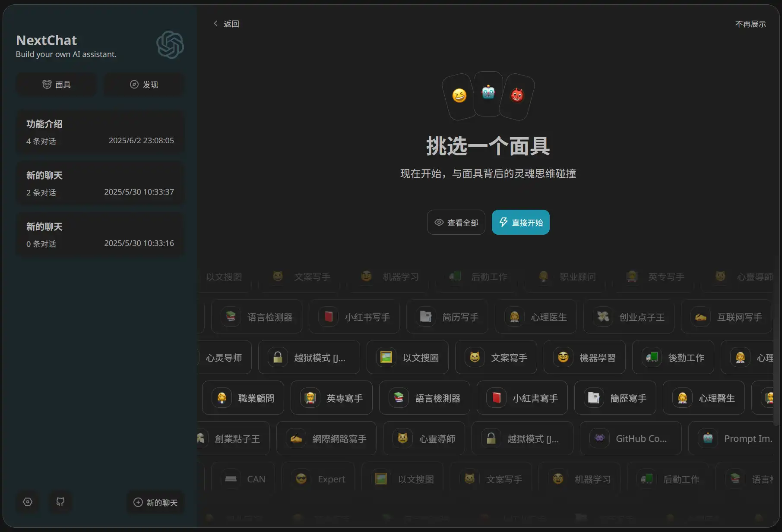The height and width of the screenshot is (532, 782).
Task: Go back using the 返回 chevron
Action: (226, 24)
